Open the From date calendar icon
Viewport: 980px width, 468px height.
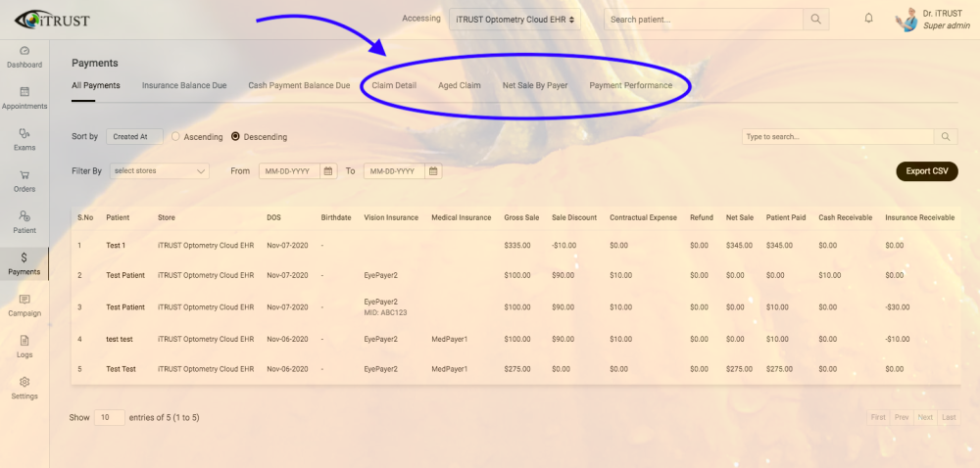click(328, 171)
